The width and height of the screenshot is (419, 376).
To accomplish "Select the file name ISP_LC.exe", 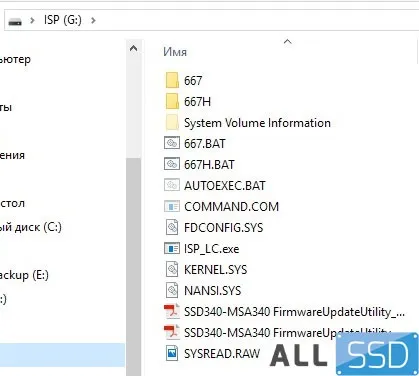I will (x=211, y=249).
